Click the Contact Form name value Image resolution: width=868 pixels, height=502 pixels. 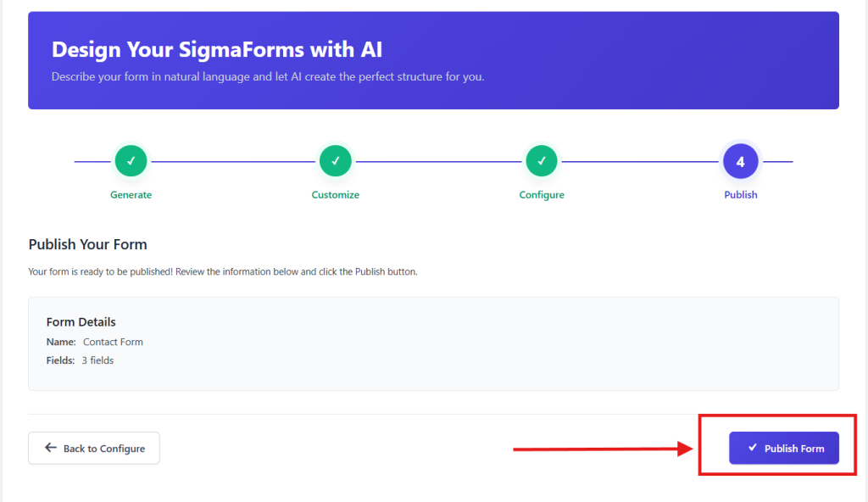113,341
